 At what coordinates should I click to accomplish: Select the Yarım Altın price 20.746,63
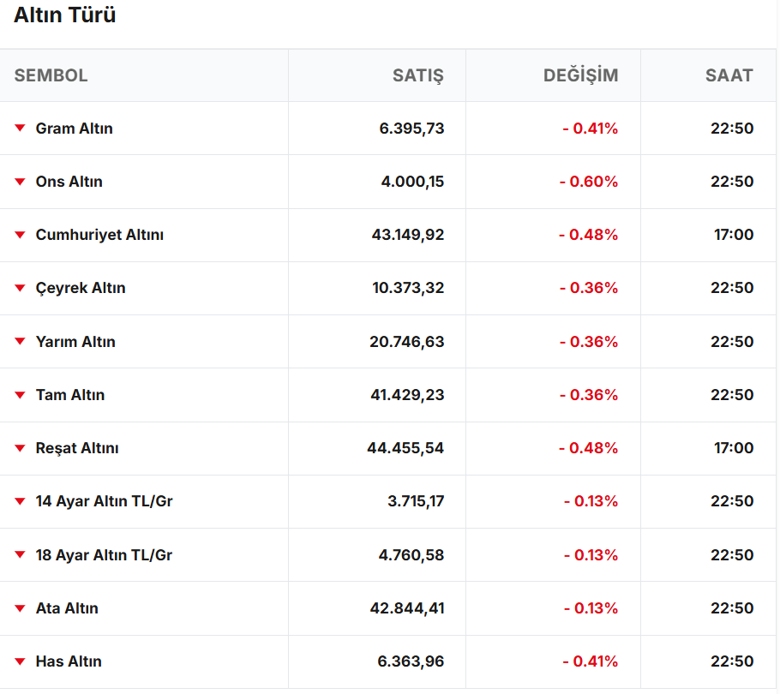407,342
